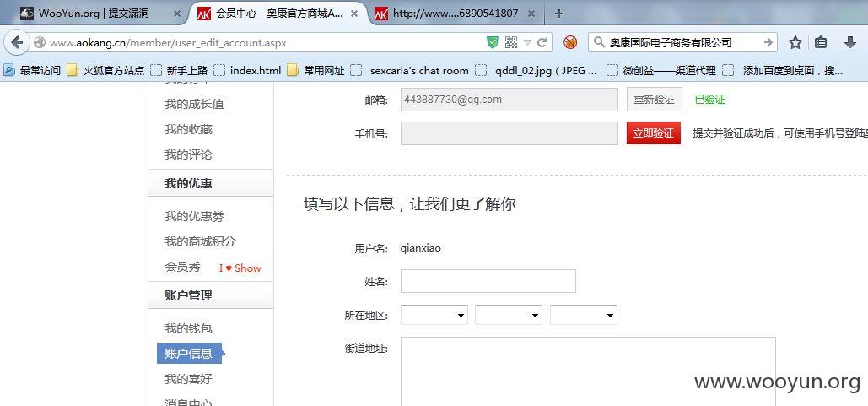
Task: Open downloads arrow icon
Action: point(850,42)
